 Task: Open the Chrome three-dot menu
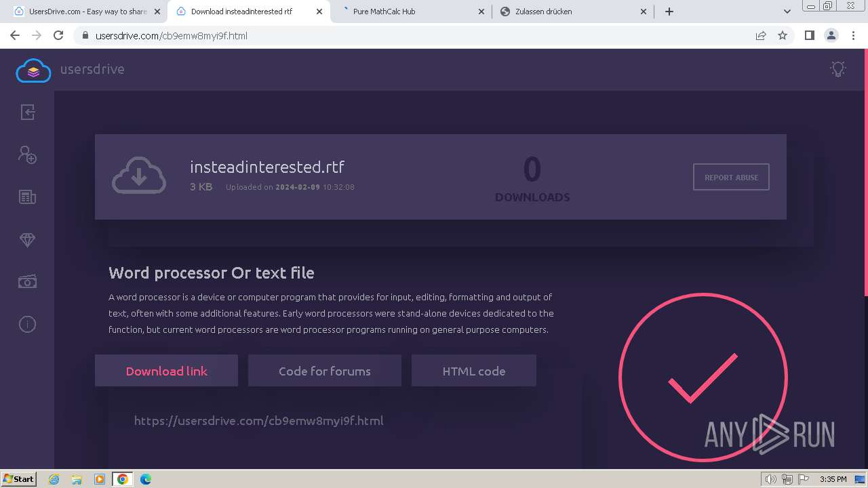pos(853,35)
